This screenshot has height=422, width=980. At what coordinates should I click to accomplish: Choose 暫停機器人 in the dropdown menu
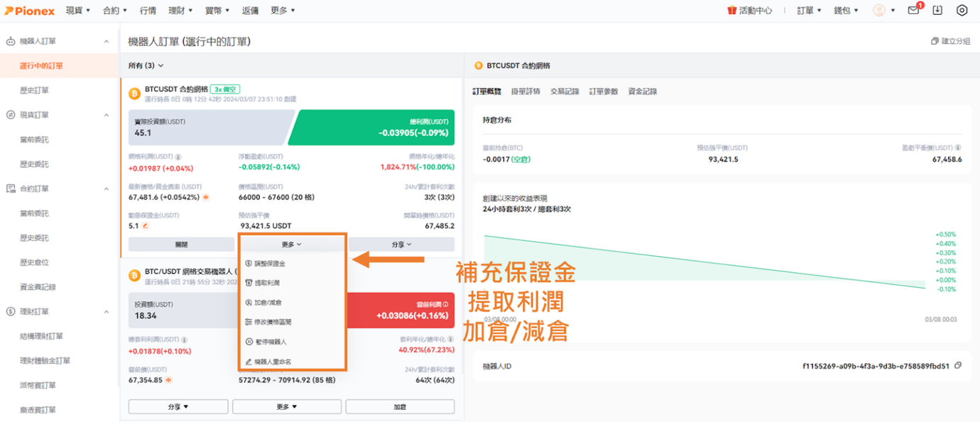click(x=270, y=342)
